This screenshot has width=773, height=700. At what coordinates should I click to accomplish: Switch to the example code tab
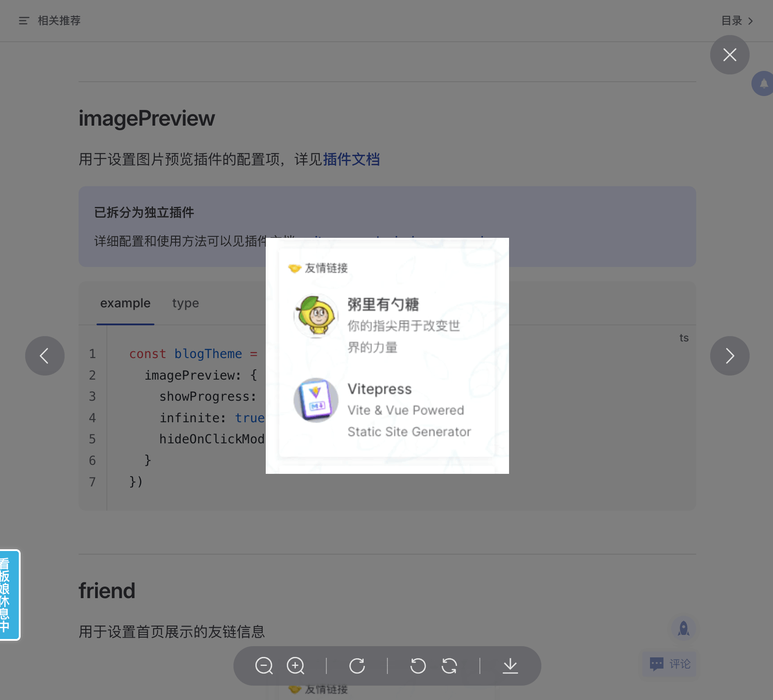tap(125, 303)
